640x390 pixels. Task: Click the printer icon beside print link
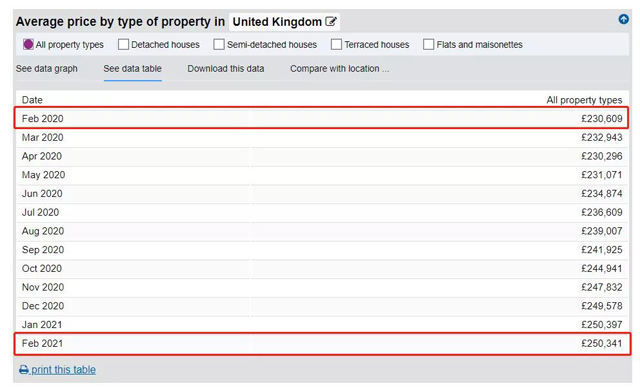(x=24, y=370)
